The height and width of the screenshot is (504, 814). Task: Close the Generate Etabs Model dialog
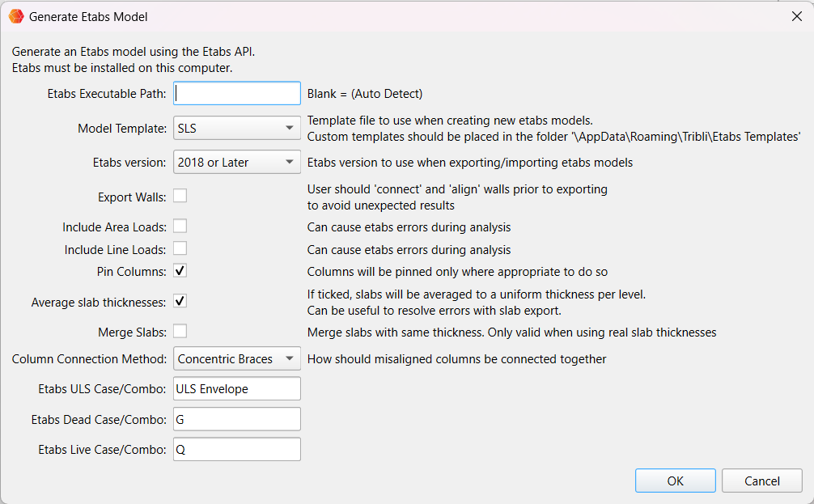click(x=796, y=16)
